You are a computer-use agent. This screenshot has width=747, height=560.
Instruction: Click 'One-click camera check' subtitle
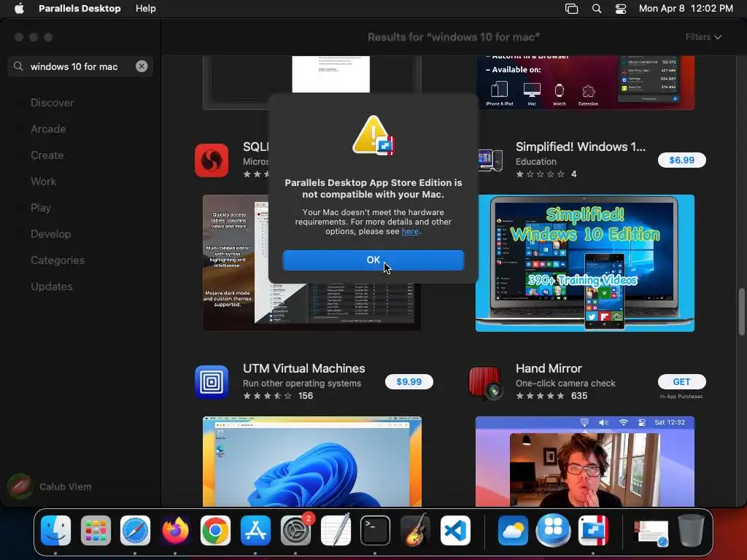[565, 384]
